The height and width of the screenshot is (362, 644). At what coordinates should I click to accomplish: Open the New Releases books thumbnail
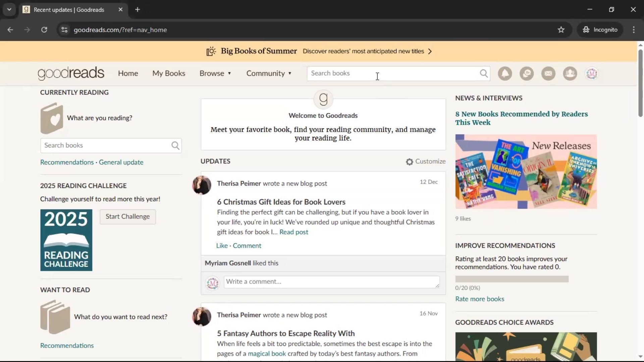[526, 172]
